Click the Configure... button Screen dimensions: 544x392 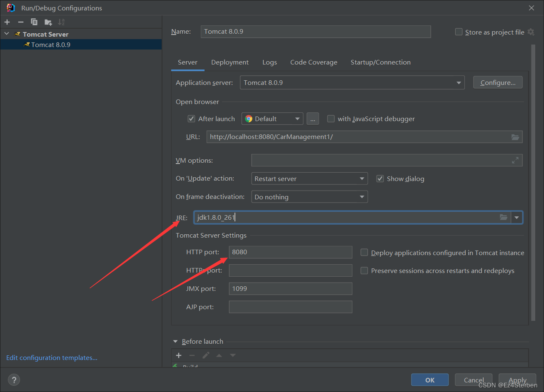[x=498, y=82]
